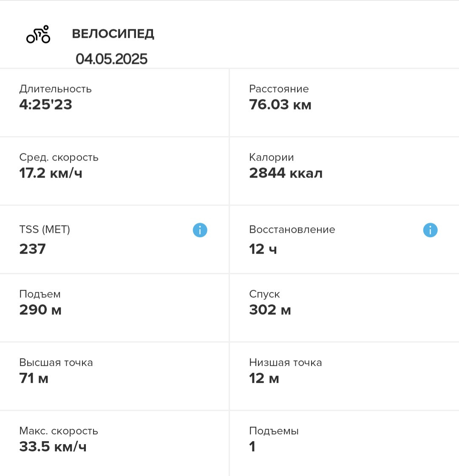
Task: Open the Восстановление info icon
Action: point(430,230)
